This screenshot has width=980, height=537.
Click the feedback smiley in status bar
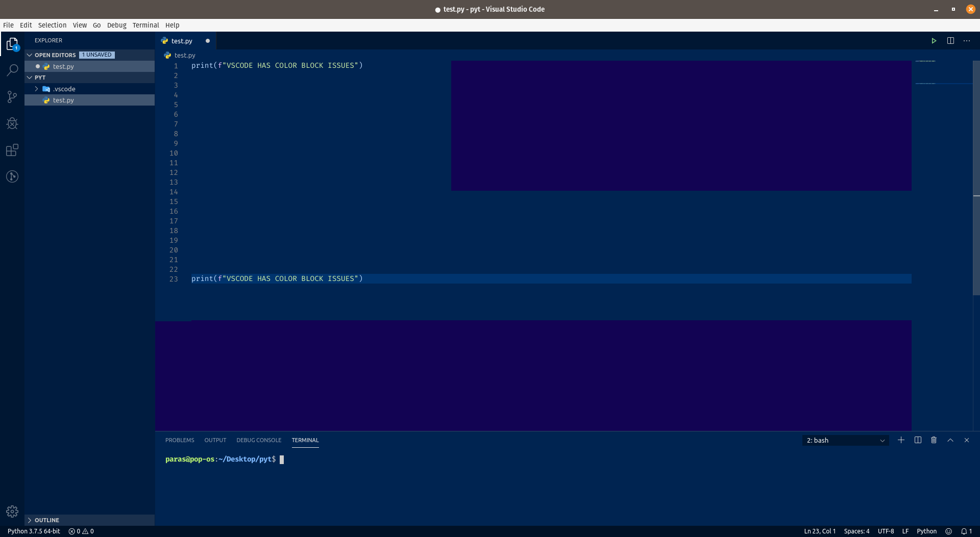[x=948, y=531]
